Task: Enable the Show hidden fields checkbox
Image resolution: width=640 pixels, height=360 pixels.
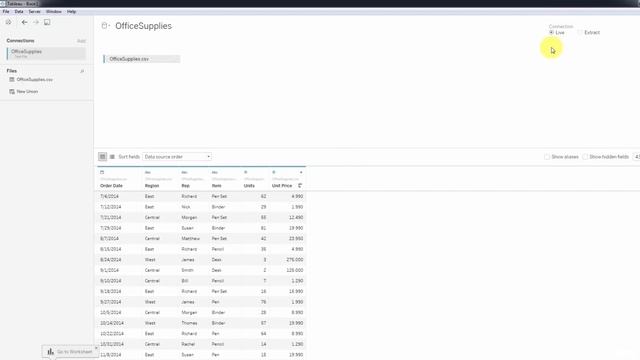Action: click(x=585, y=157)
